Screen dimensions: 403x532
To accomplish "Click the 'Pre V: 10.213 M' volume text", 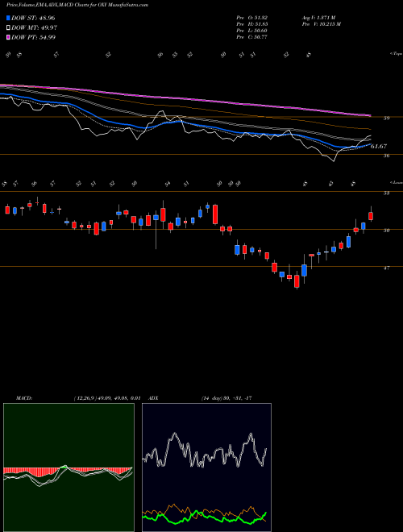I will tap(322, 24).
